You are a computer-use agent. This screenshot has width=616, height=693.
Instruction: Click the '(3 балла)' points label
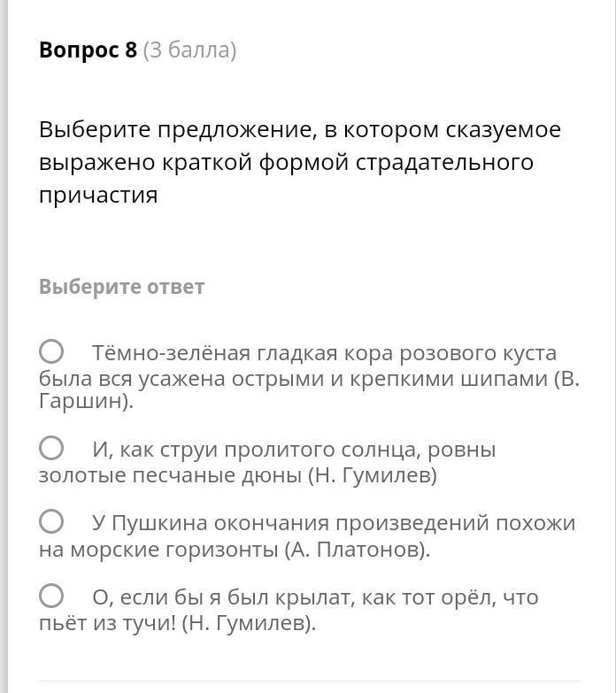click(189, 50)
